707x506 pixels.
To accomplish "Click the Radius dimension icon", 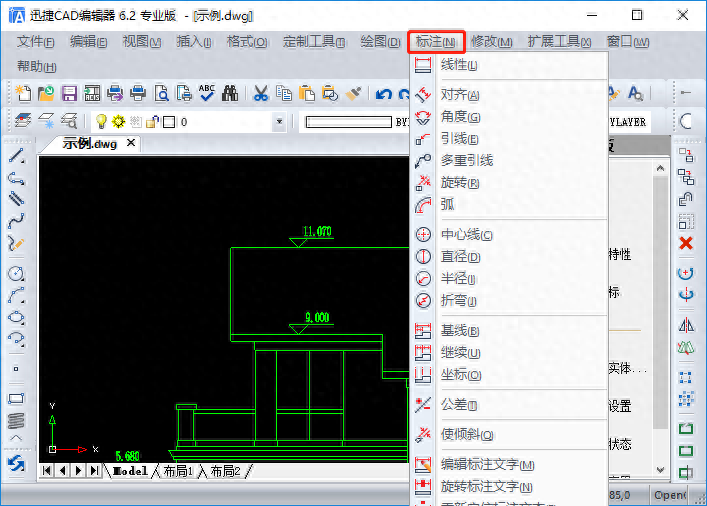I will click(423, 278).
